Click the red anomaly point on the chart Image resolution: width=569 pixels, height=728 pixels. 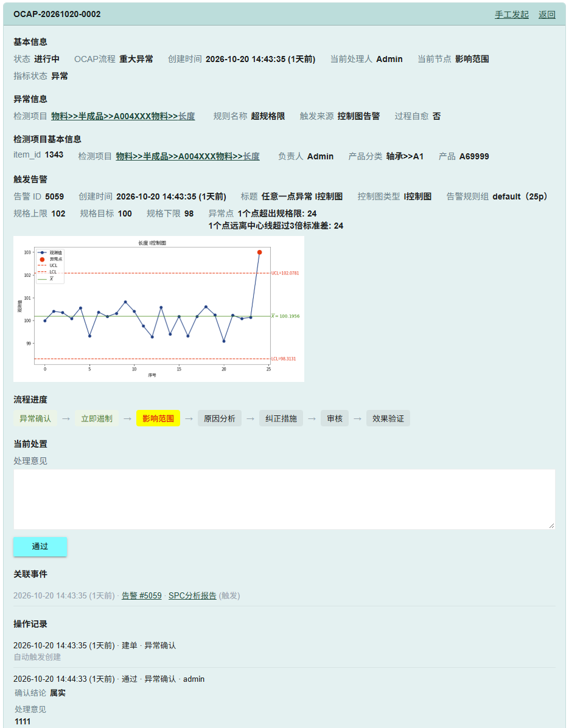(x=260, y=252)
